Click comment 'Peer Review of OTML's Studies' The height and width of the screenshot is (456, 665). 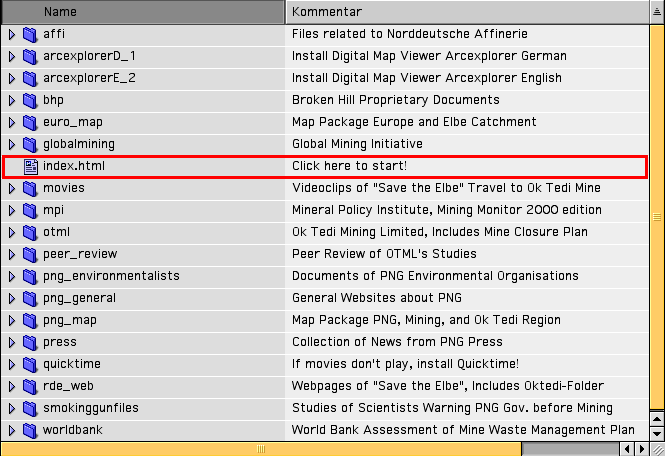tap(384, 255)
